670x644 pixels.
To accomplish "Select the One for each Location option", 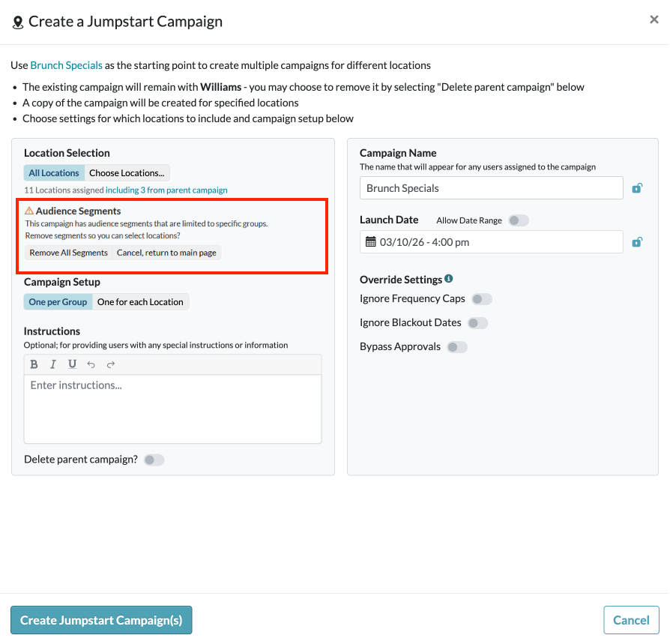I will pos(140,302).
